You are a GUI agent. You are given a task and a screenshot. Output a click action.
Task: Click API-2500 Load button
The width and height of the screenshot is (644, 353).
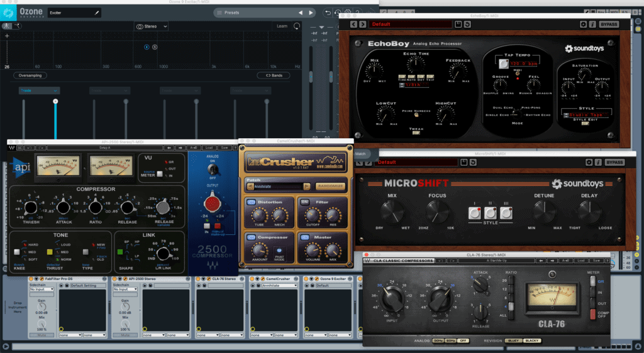[209, 148]
